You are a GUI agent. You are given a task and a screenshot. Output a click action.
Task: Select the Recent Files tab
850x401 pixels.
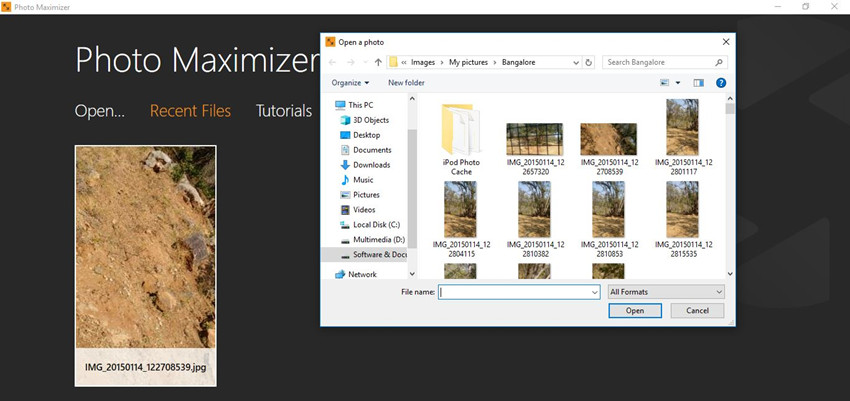[190, 111]
